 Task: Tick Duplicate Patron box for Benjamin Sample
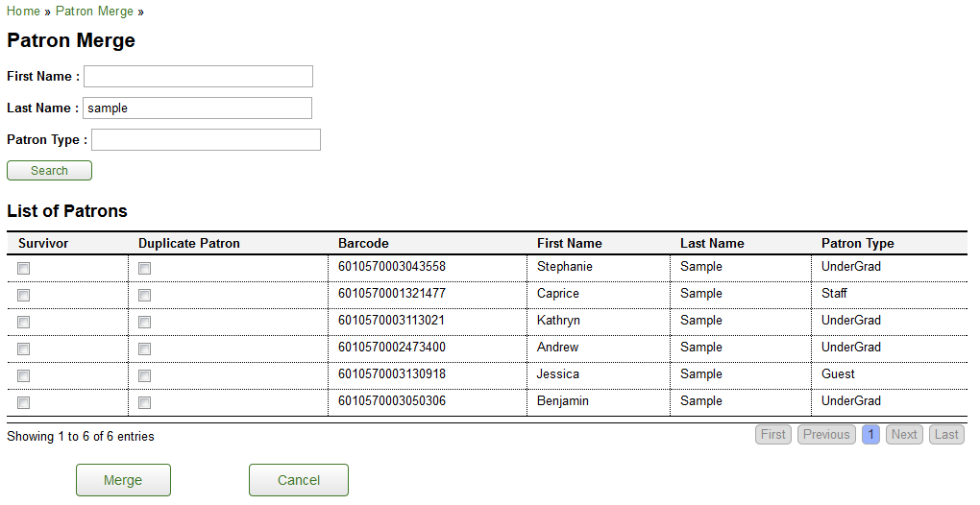(144, 402)
